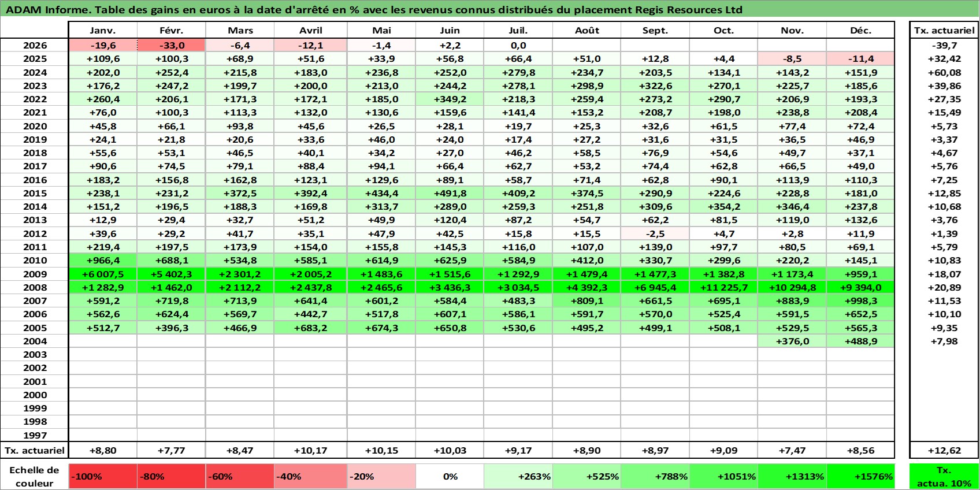The image size is (980, 490).
Task: Select the +788% color scale swatch
Action: pyautogui.click(x=655, y=477)
